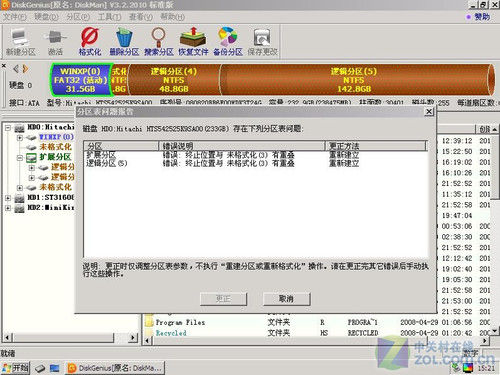500x375 pixels.
Task: Click the Correct (更正) button in dialog
Action: coord(223,299)
